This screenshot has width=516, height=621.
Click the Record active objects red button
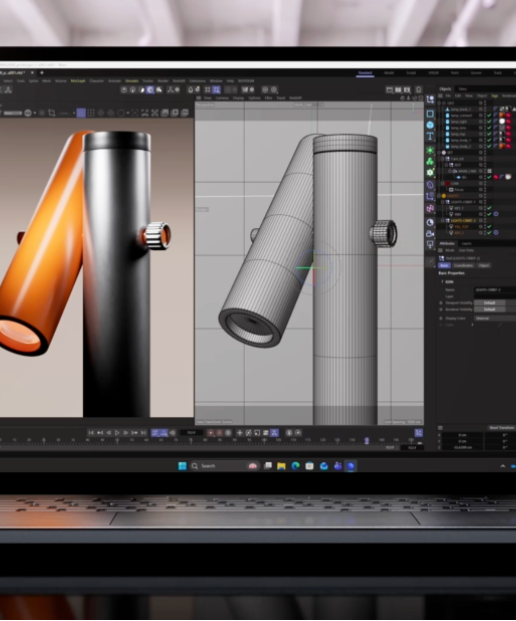pyautogui.click(x=211, y=433)
